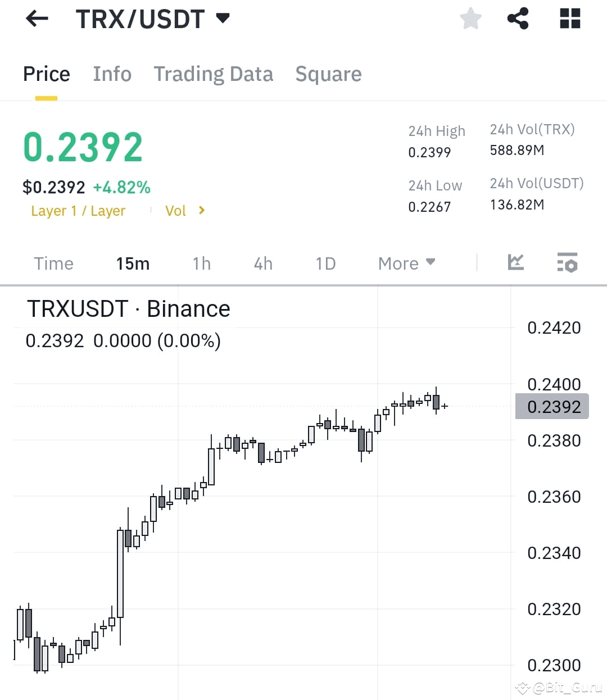Expand the Vol indicator options
The width and height of the screenshot is (607, 700).
(184, 211)
